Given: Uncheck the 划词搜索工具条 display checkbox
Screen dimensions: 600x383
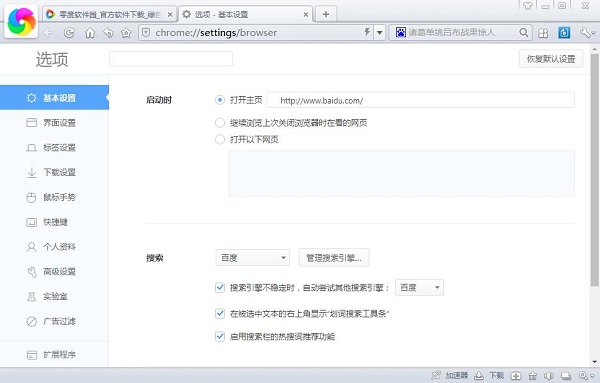Looking at the screenshot, I should click(x=220, y=314).
